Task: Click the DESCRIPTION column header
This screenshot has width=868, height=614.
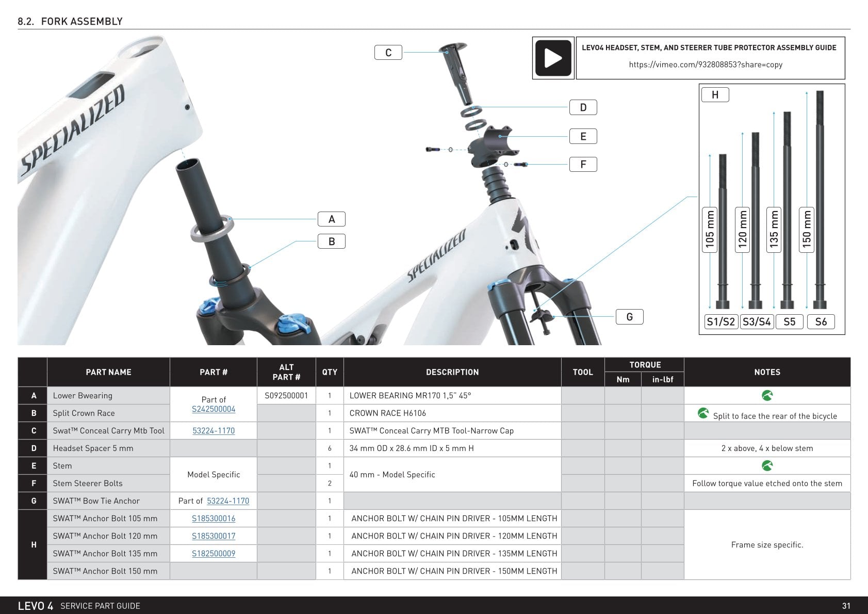Action: 452,372
